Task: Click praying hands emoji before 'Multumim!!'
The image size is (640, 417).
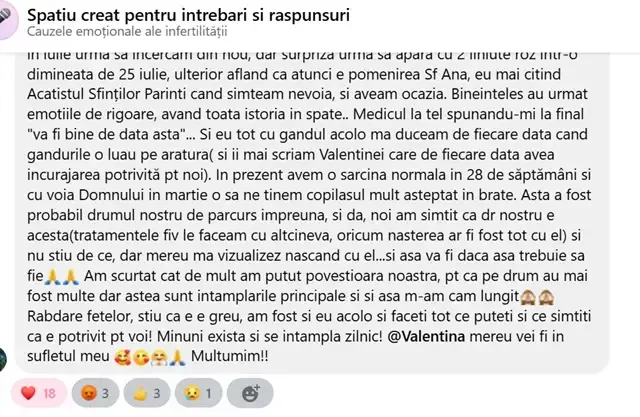Action: click(x=177, y=357)
